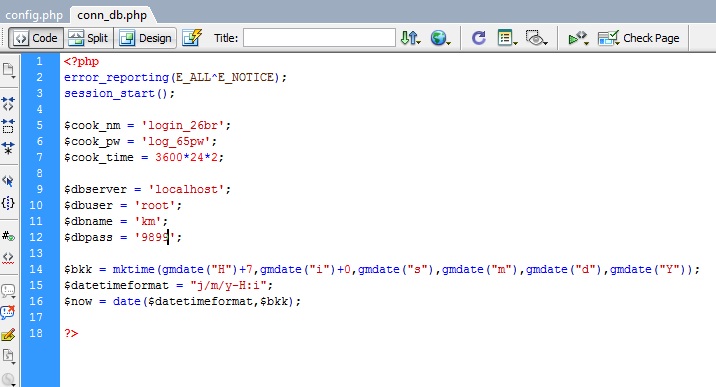This screenshot has height=387, width=716.
Task: Click the 'localhost' string value
Action: (x=186, y=189)
